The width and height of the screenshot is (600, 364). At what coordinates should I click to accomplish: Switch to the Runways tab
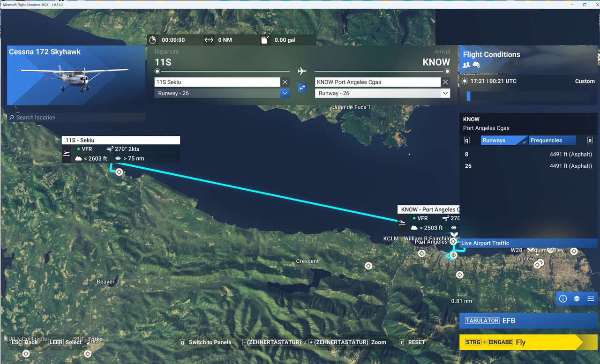504,140
